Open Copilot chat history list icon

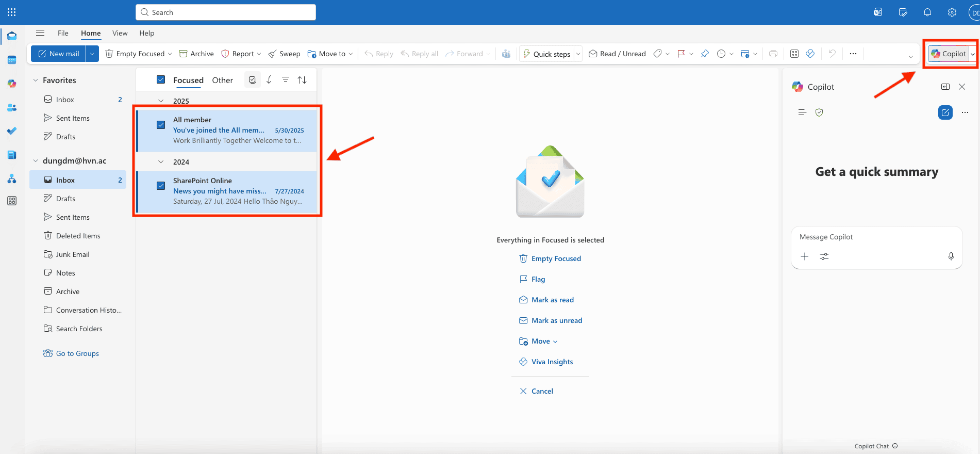tap(802, 112)
